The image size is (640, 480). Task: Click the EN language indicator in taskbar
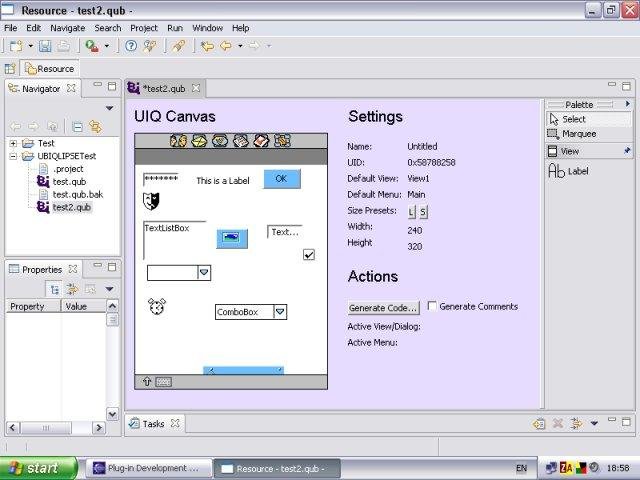pyautogui.click(x=521, y=468)
